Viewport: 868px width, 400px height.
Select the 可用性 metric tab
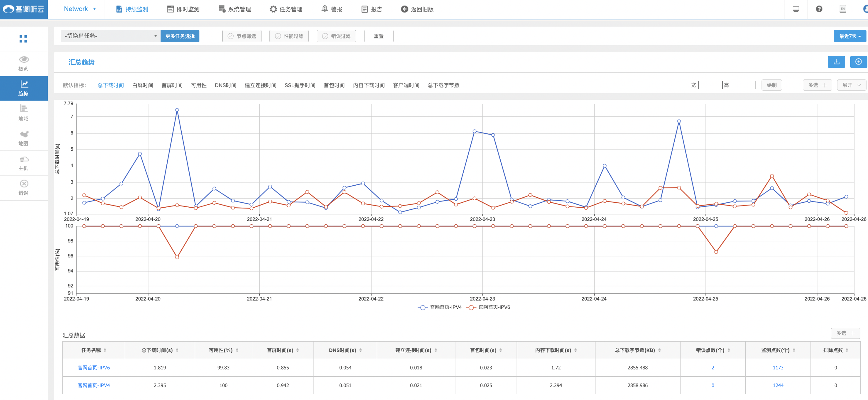[198, 85]
